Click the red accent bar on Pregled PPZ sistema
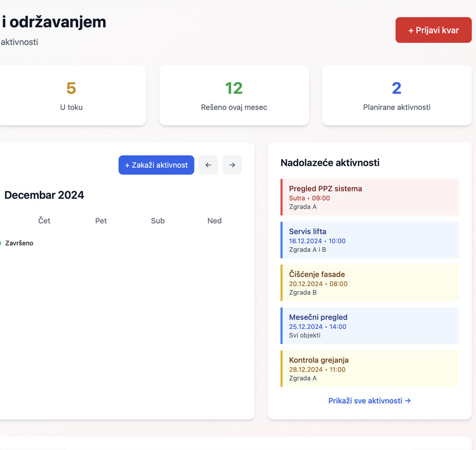This screenshot has height=450, width=476. pyautogui.click(x=282, y=197)
